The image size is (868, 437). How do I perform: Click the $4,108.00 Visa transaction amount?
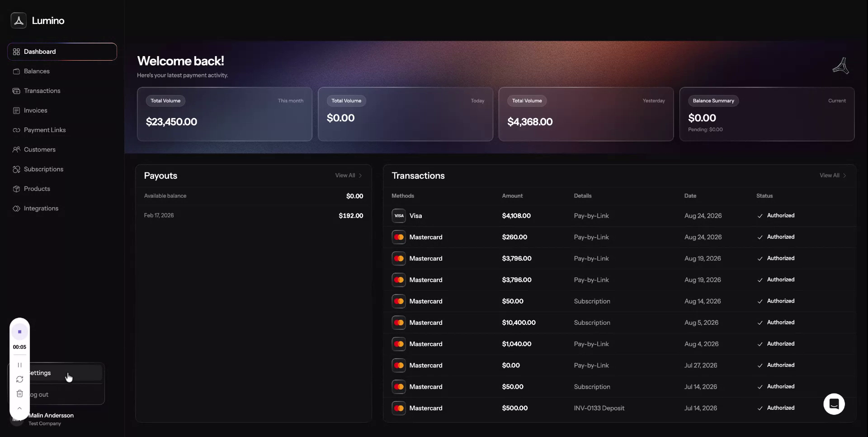(516, 216)
